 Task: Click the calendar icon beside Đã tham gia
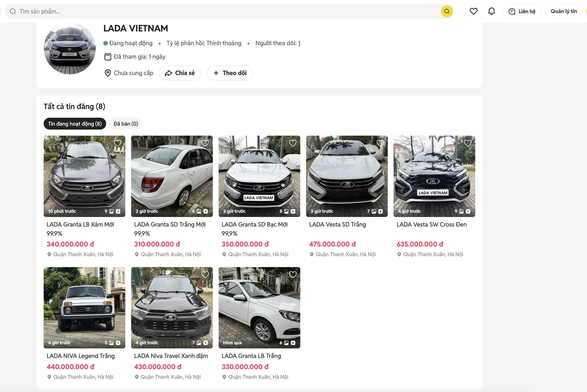[108, 57]
